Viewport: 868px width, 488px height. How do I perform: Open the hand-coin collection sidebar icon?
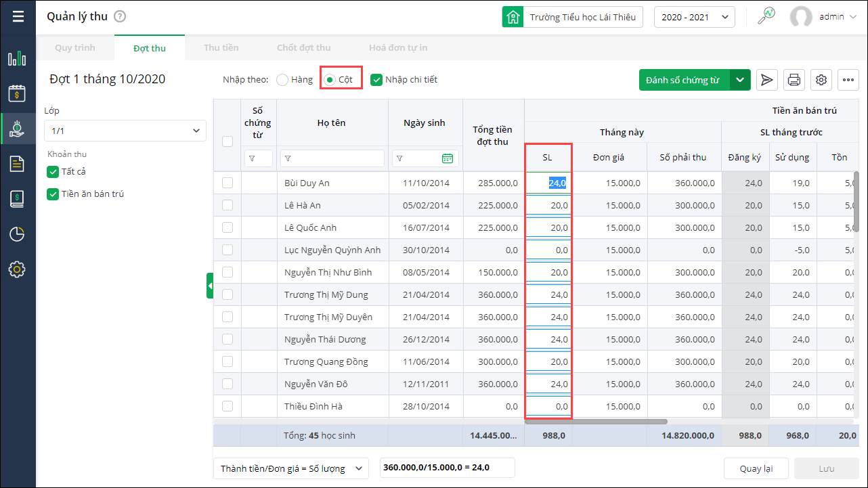pyautogui.click(x=17, y=129)
